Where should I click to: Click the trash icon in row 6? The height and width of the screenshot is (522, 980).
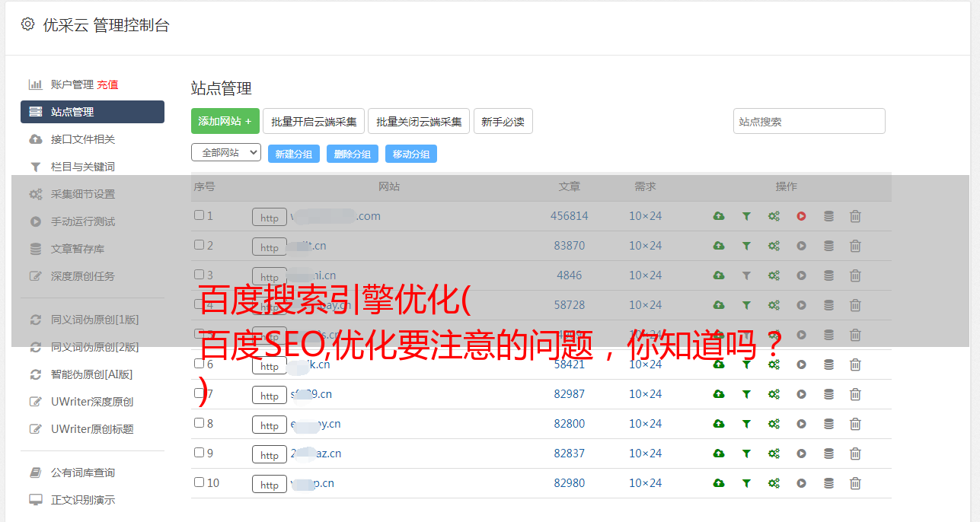pyautogui.click(x=855, y=364)
